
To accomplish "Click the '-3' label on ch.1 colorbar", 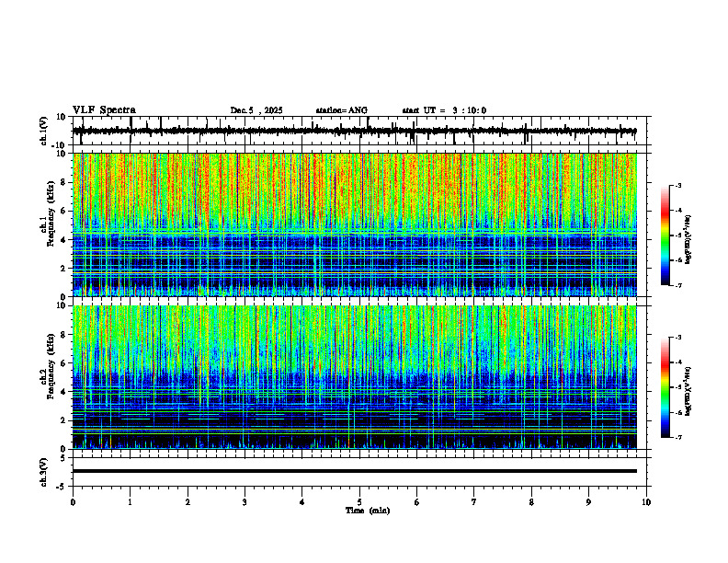I will [x=678, y=185].
